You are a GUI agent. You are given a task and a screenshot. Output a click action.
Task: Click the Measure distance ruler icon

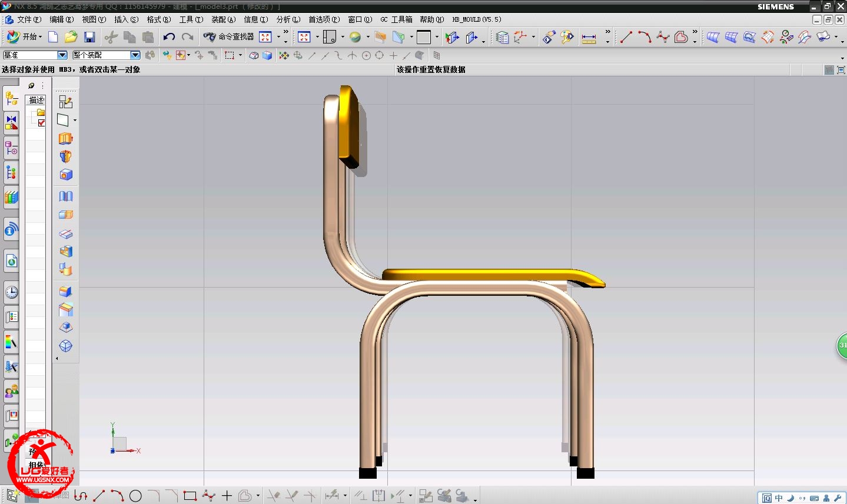(589, 38)
